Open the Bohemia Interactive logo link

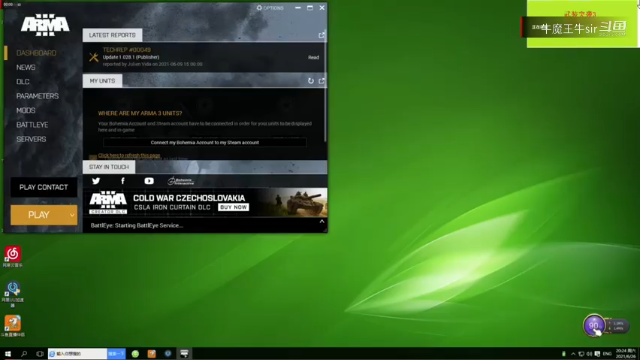[x=181, y=181]
